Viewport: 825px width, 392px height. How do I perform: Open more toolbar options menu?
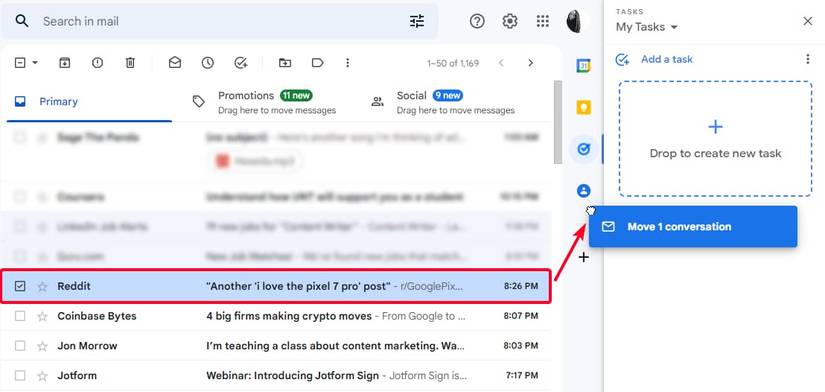coord(347,63)
